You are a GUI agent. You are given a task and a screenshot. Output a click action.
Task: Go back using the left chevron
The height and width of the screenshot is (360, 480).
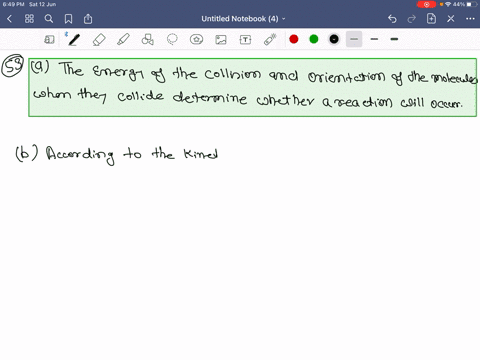pos(10,19)
